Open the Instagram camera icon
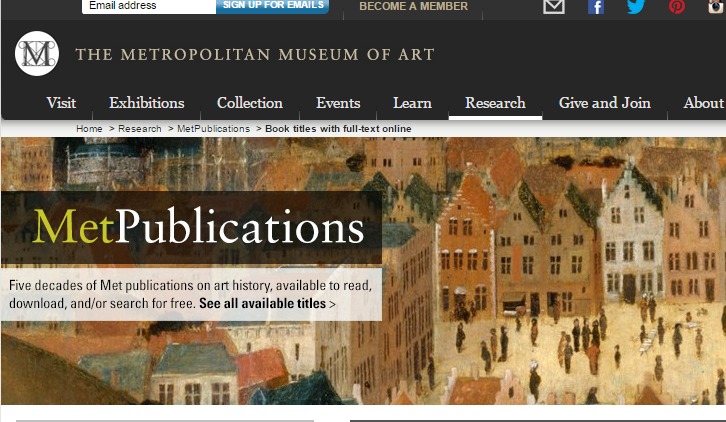This screenshot has width=726, height=422. 716,6
